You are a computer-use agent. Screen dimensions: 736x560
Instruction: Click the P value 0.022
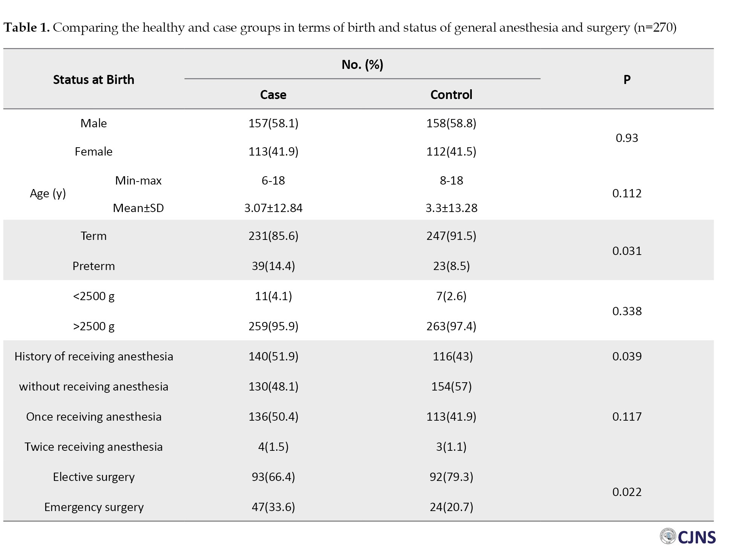(x=627, y=492)
